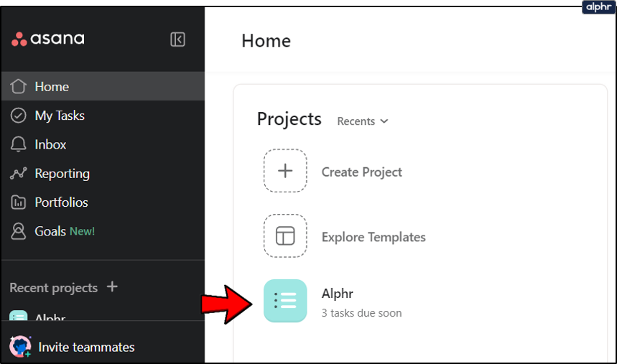Open the My Tasks checkmark icon

19,116
